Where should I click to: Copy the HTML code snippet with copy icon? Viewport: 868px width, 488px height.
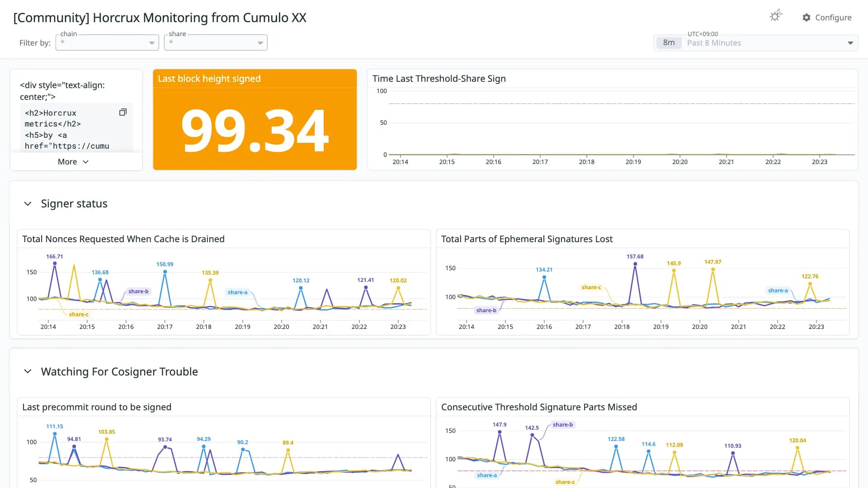123,112
